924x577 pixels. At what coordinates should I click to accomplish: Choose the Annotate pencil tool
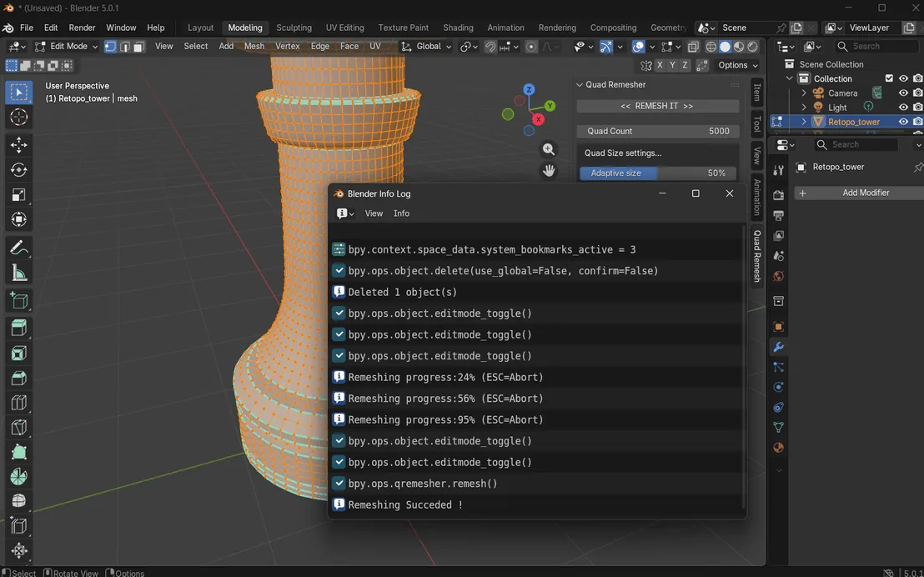coord(19,248)
